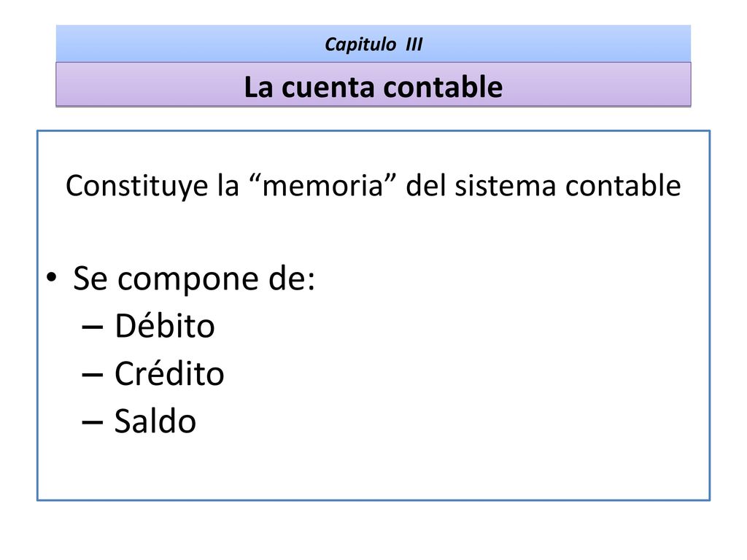
Task: Click the dash before 'Saldo'
Action: (x=93, y=422)
